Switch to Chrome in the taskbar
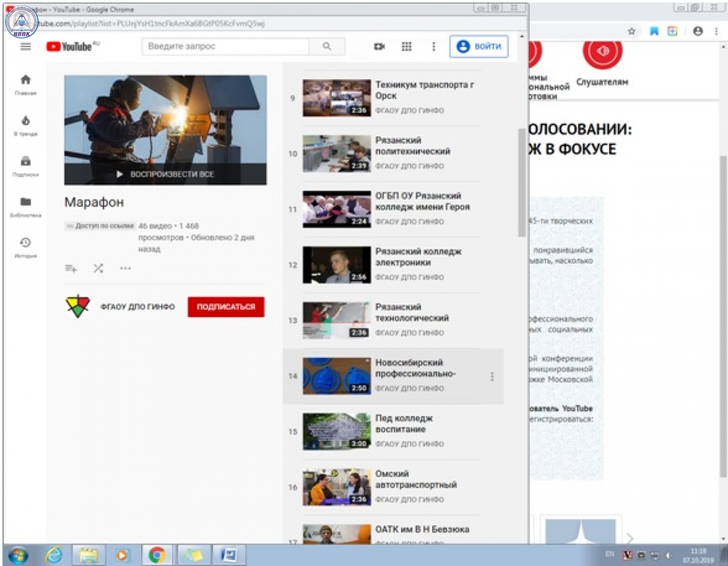 pyautogui.click(x=157, y=554)
